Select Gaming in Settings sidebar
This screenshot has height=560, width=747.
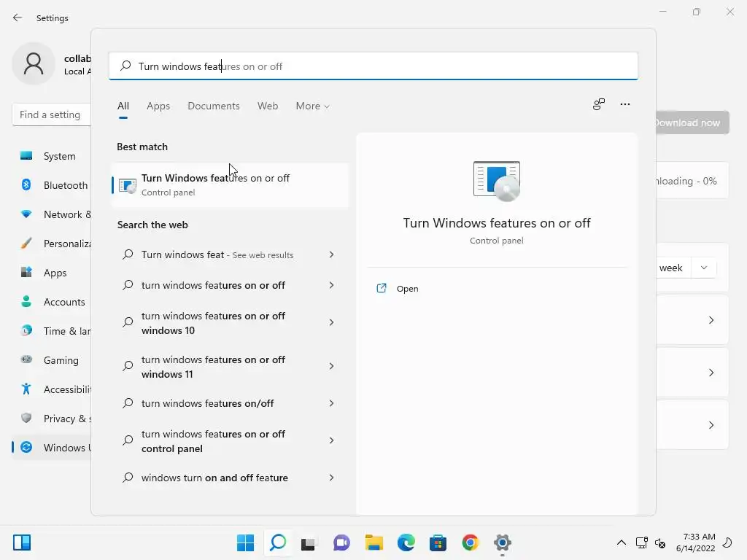[x=52, y=360]
